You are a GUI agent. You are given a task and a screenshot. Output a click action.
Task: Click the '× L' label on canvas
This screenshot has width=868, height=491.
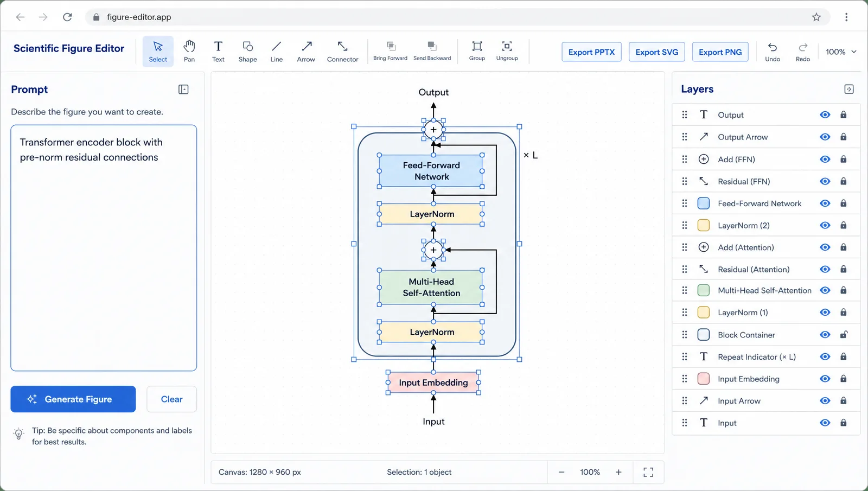click(531, 155)
